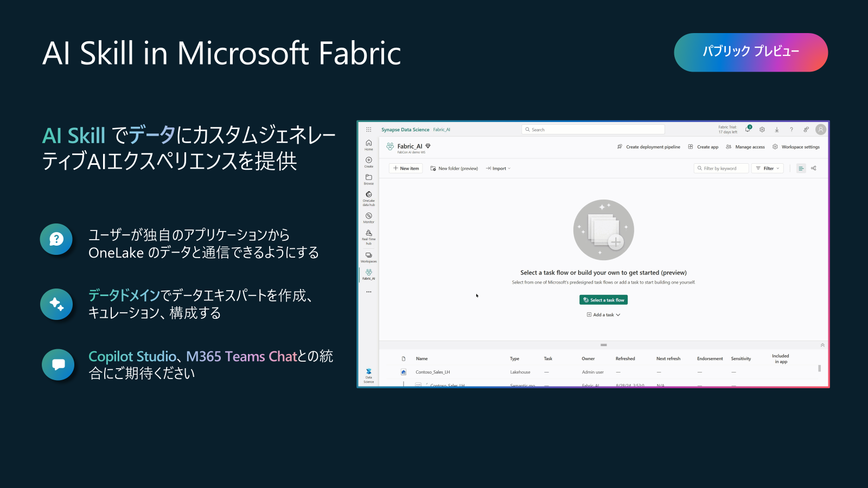868x488 pixels.
Task: Open Workspace settings
Action: coord(796,147)
